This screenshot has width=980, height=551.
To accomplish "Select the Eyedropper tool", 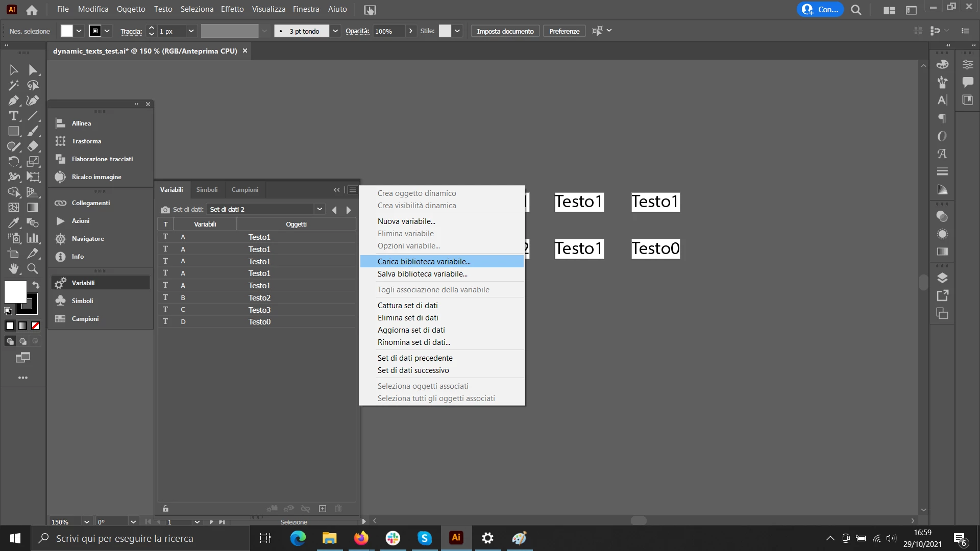I will [13, 223].
